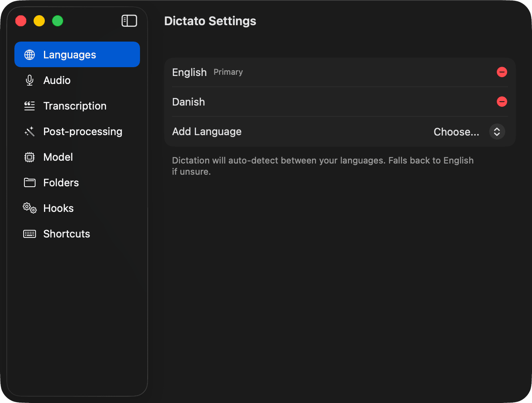
Task: Click the Post-processing wand icon
Action: tap(29, 131)
